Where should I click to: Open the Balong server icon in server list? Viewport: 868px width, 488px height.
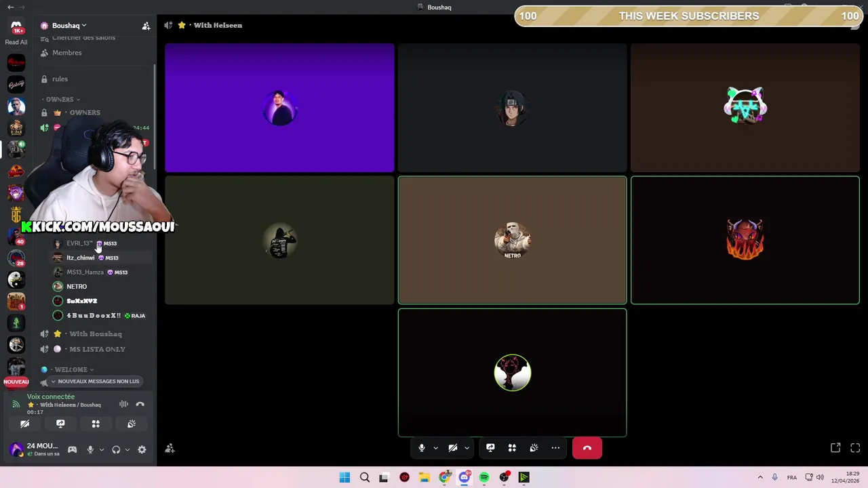pyautogui.click(x=16, y=85)
